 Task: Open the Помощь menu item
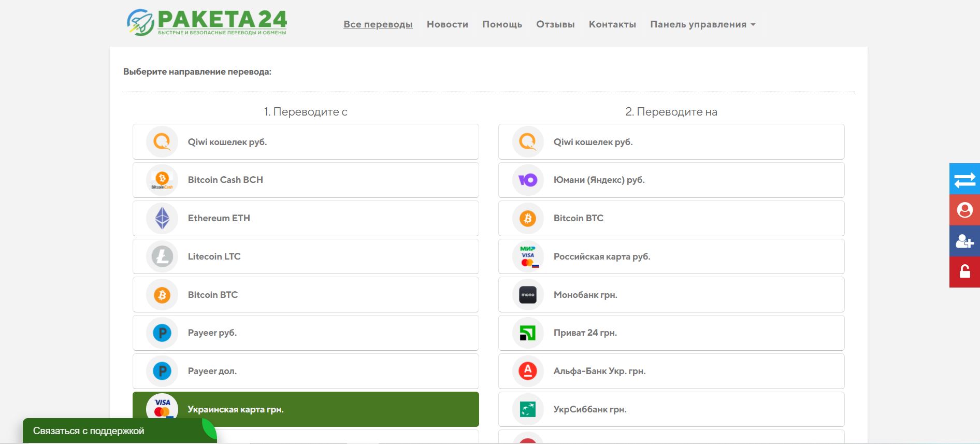tap(502, 24)
